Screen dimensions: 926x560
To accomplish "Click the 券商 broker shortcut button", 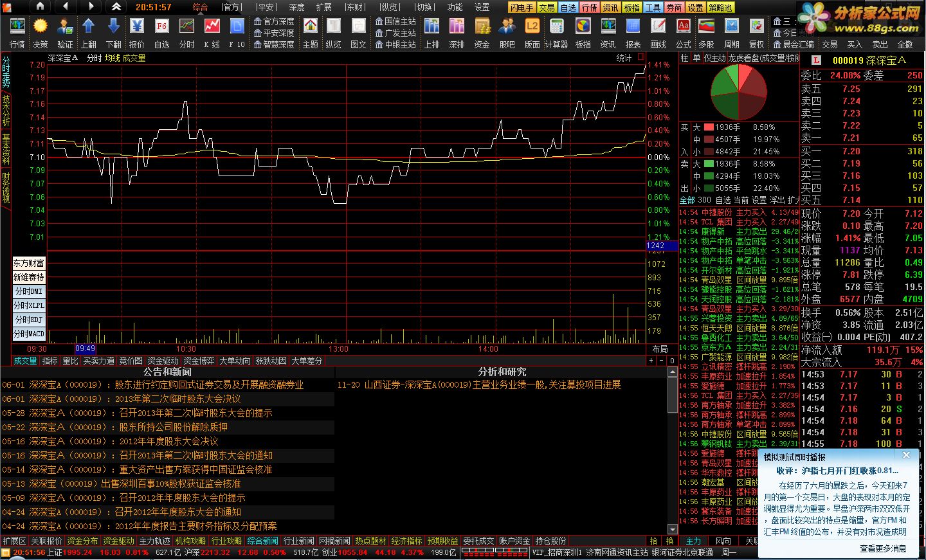I will pos(674,8).
